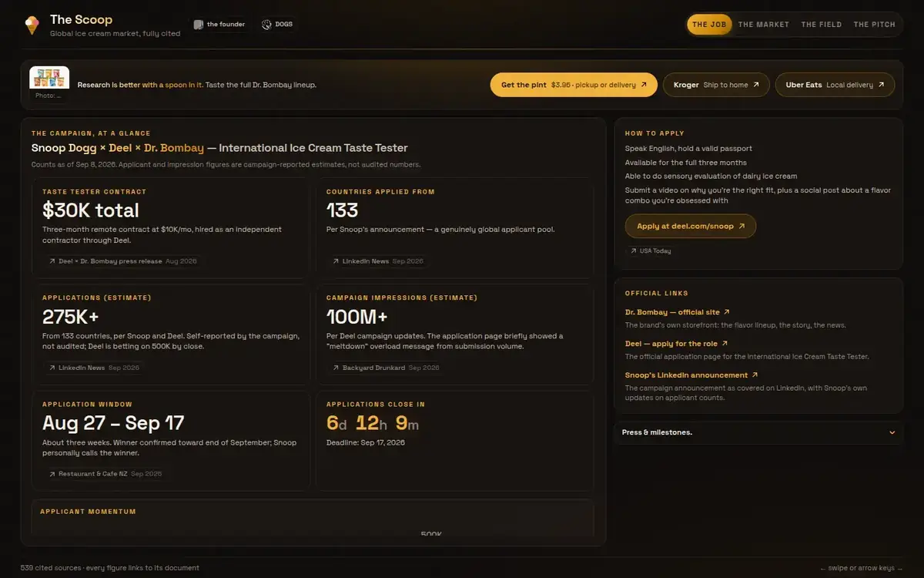
Task: Click The Scoop ice cream cone logo
Action: point(31,25)
